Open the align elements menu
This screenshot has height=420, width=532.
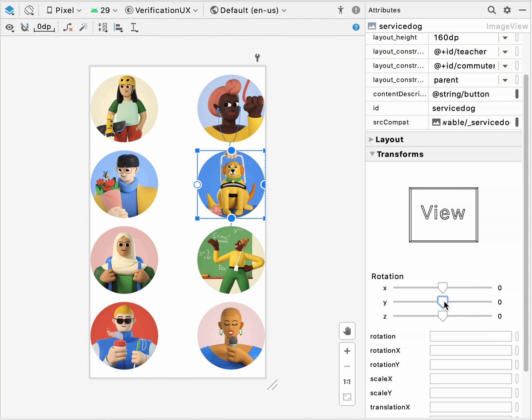point(119,28)
